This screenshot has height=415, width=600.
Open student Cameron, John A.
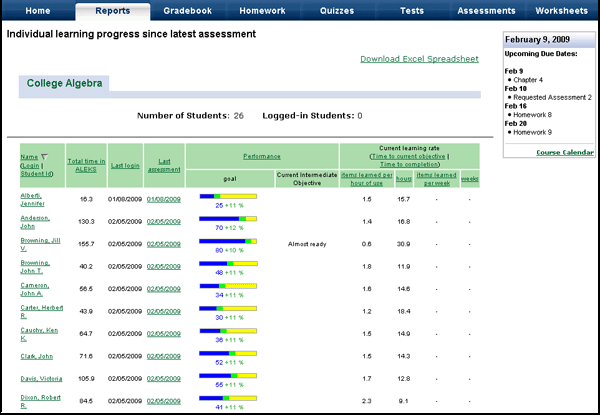[x=34, y=289]
